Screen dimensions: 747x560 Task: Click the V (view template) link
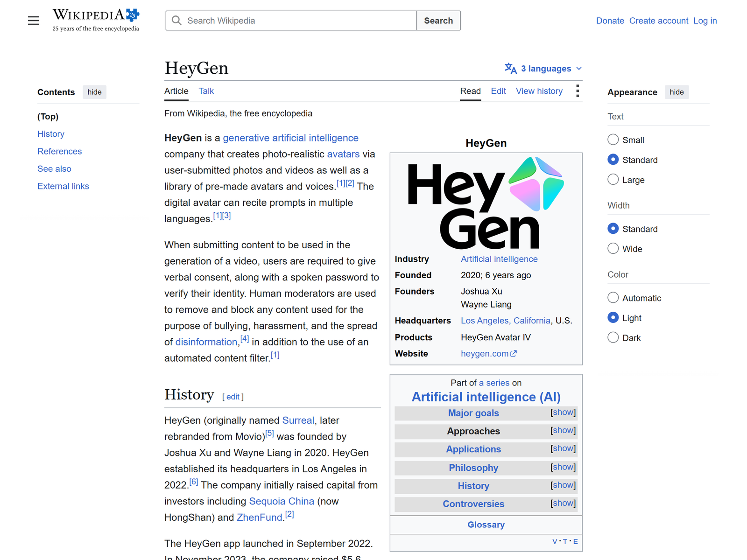555,542
